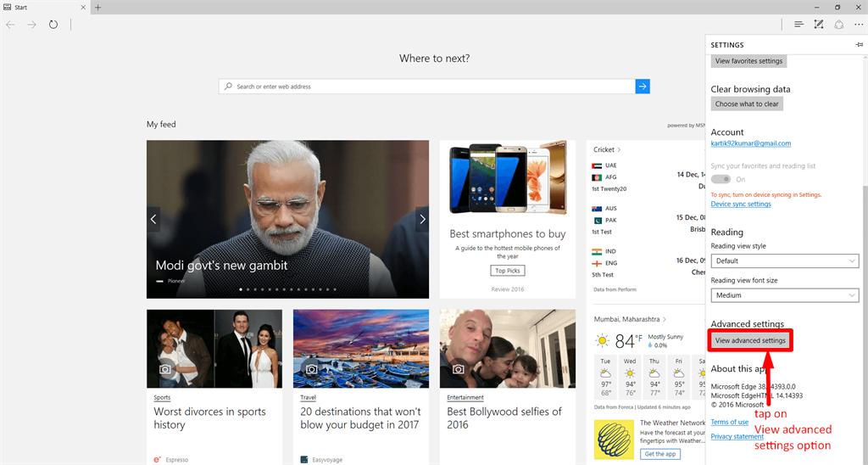868x465 pixels.
Task: Open the Terms of use link
Action: 730,422
